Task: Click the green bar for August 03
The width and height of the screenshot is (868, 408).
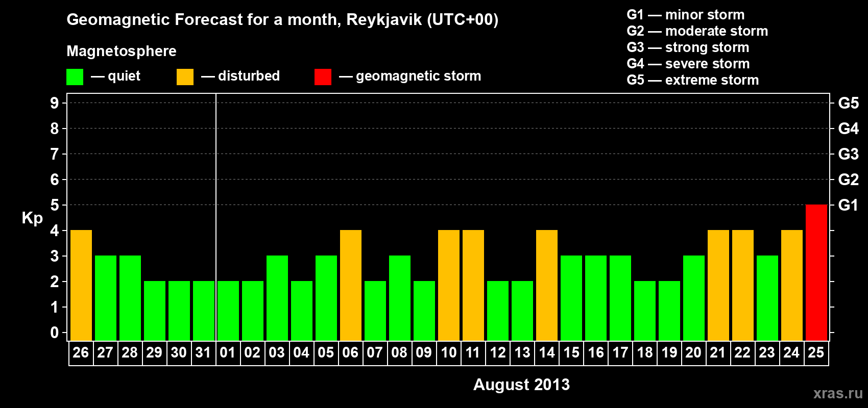Action: pyautogui.click(x=277, y=298)
